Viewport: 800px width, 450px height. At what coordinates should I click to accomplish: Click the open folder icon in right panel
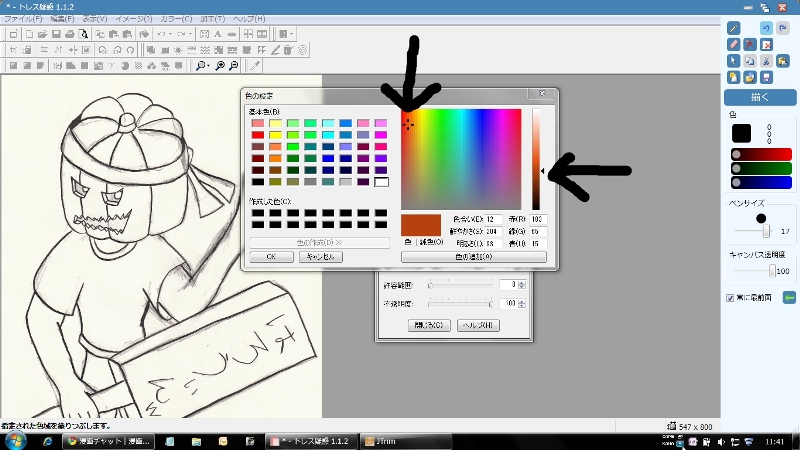tap(749, 77)
